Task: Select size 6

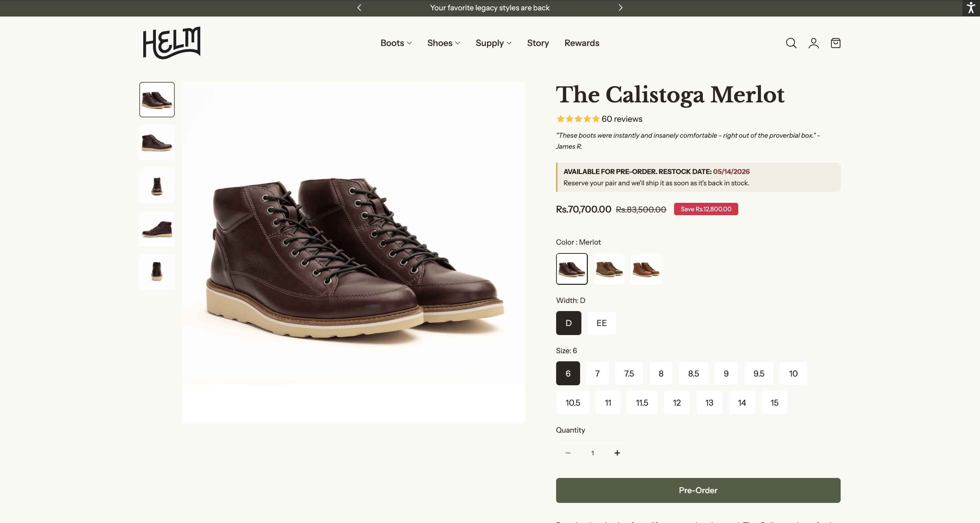Action: [x=568, y=373]
